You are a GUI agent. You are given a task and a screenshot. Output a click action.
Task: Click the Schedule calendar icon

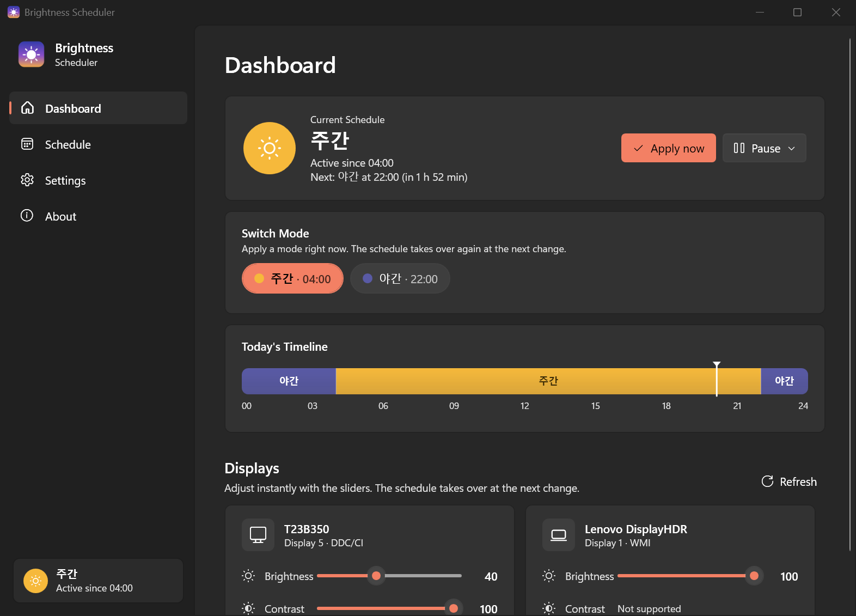point(27,144)
